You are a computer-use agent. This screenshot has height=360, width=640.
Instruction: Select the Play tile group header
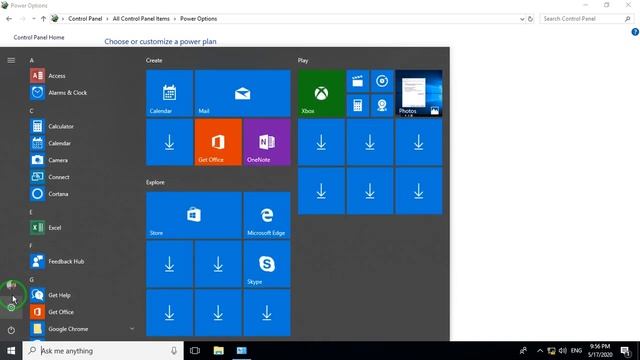(303, 60)
